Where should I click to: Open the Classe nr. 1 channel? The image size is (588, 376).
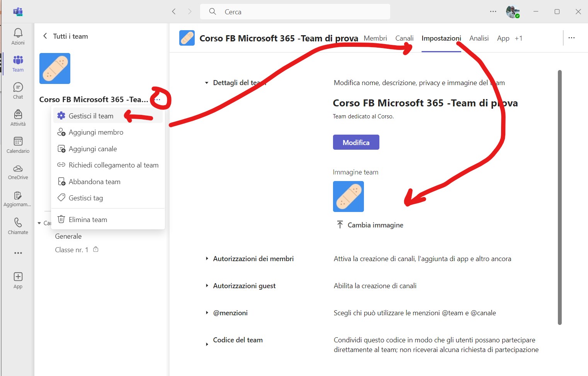click(71, 250)
